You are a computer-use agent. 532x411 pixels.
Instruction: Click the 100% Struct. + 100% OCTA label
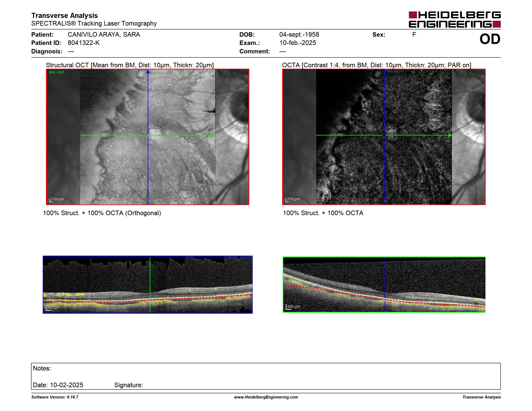coord(323,213)
